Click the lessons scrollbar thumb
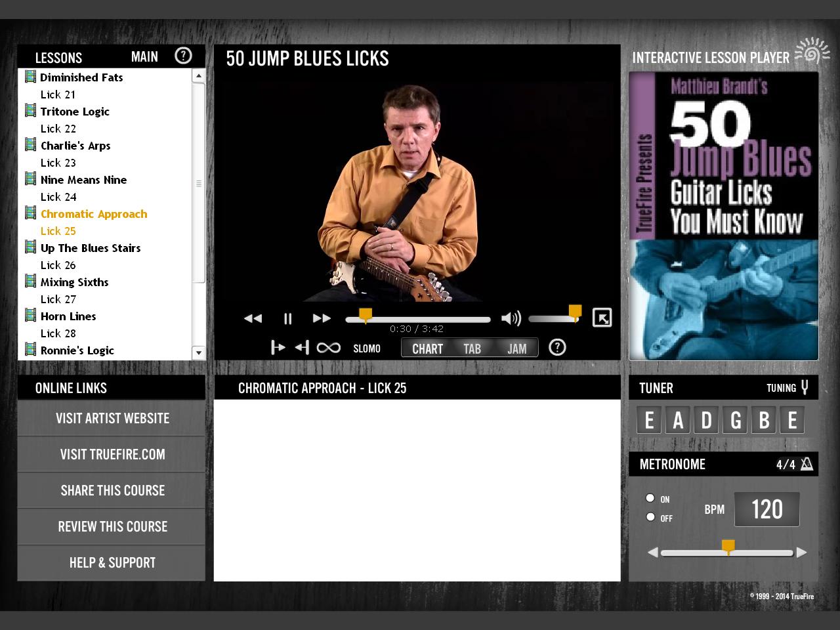 [198, 183]
